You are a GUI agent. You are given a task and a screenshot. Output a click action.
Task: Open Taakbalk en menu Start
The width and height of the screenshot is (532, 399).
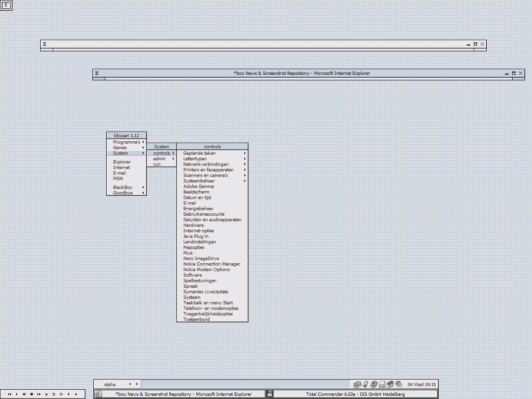pos(212,302)
